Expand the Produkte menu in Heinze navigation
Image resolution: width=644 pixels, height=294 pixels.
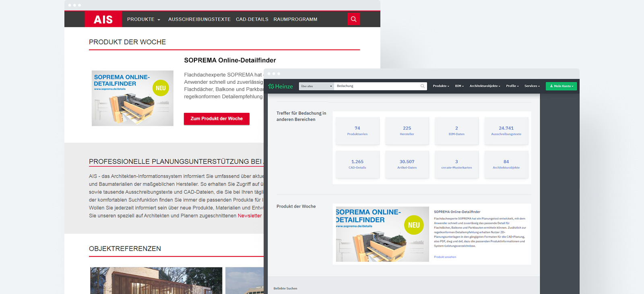[x=441, y=86]
